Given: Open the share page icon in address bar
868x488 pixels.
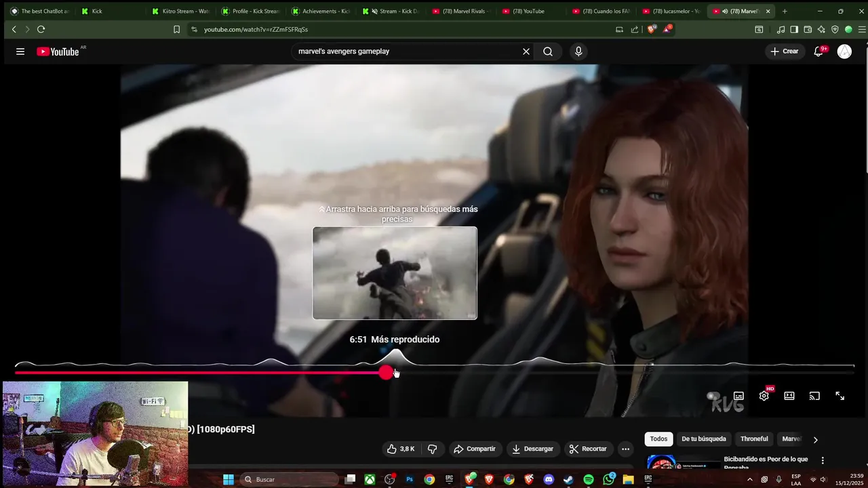Looking at the screenshot, I should click(635, 29).
